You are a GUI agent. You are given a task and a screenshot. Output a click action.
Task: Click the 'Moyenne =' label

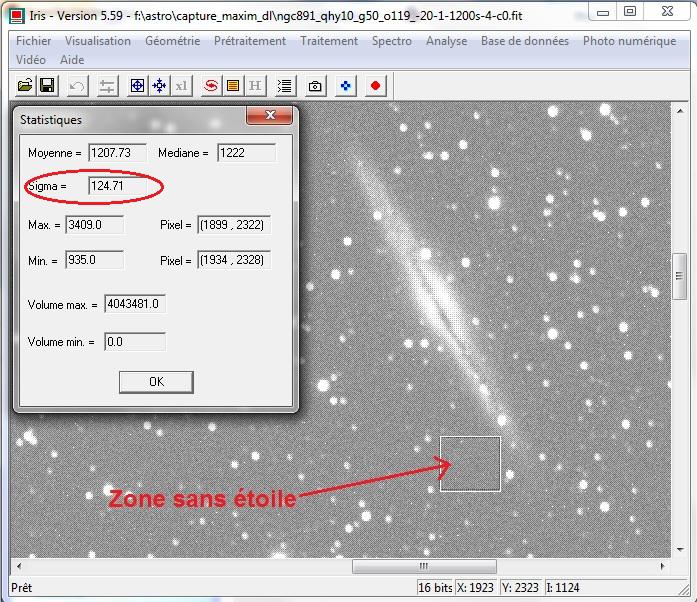point(55,153)
